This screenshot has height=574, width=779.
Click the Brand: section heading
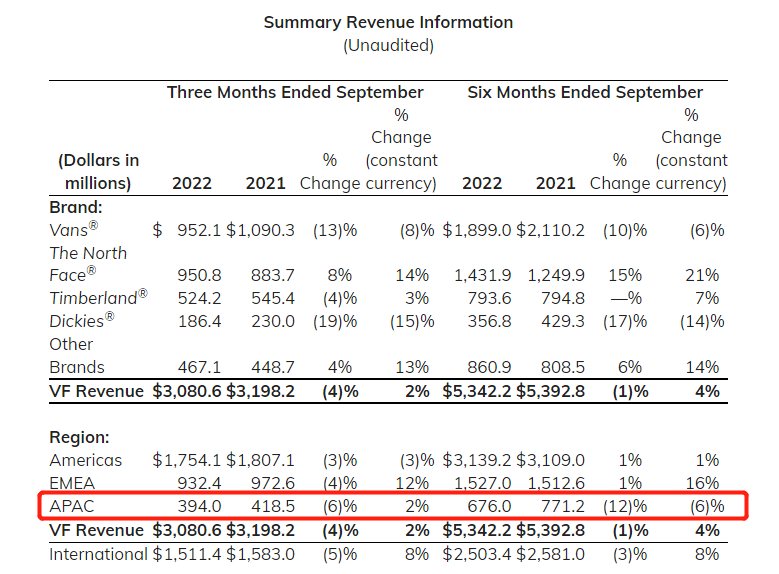coord(76,207)
